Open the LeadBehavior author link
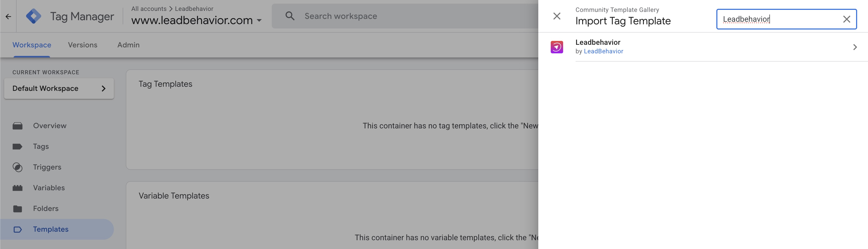 coord(603,51)
